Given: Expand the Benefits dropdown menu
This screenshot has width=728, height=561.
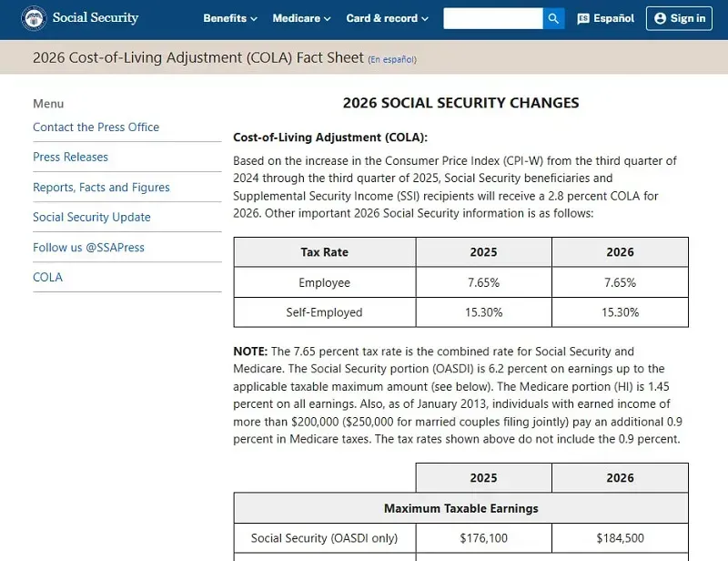Looking at the screenshot, I should pyautogui.click(x=230, y=18).
